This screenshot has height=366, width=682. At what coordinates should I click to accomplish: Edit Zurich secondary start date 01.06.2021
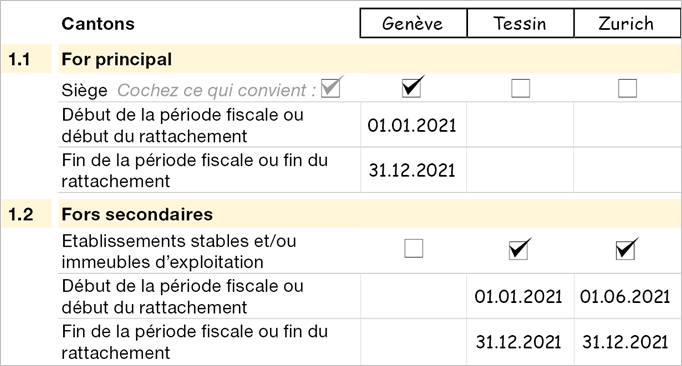click(x=627, y=296)
